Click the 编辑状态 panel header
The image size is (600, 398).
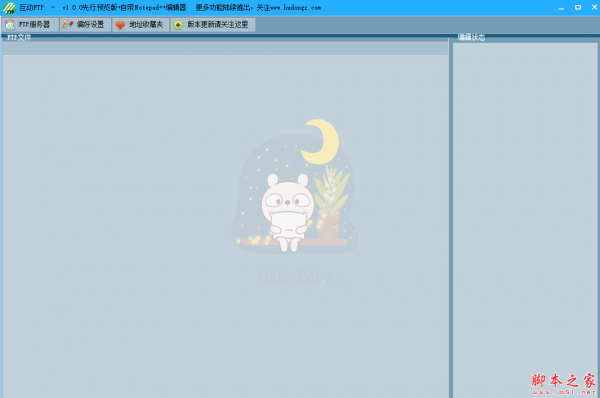click(x=471, y=37)
